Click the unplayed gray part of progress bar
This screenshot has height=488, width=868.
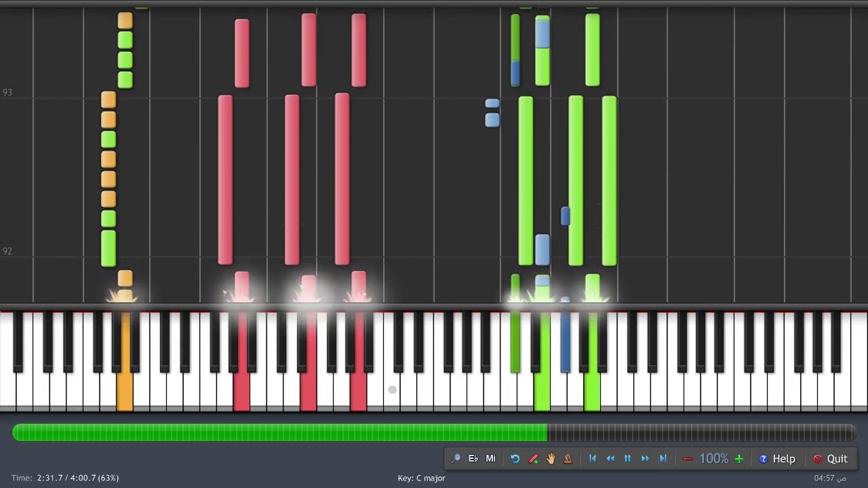click(702, 432)
